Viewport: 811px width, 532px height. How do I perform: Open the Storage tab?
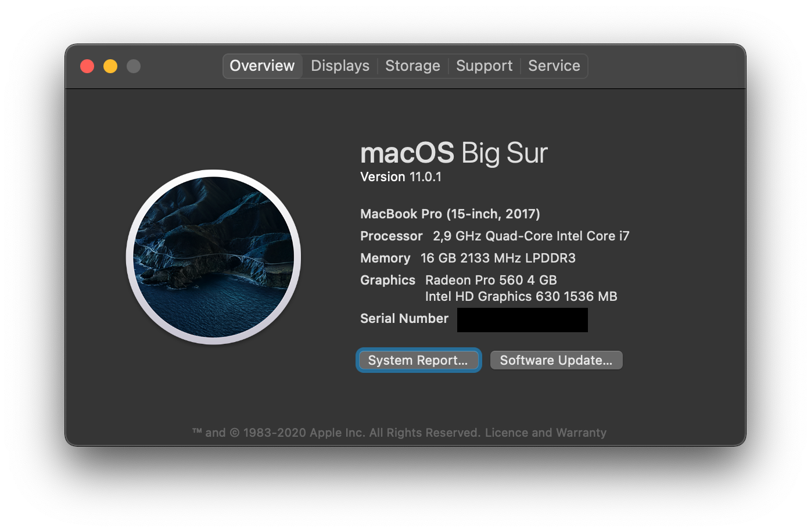pyautogui.click(x=412, y=66)
